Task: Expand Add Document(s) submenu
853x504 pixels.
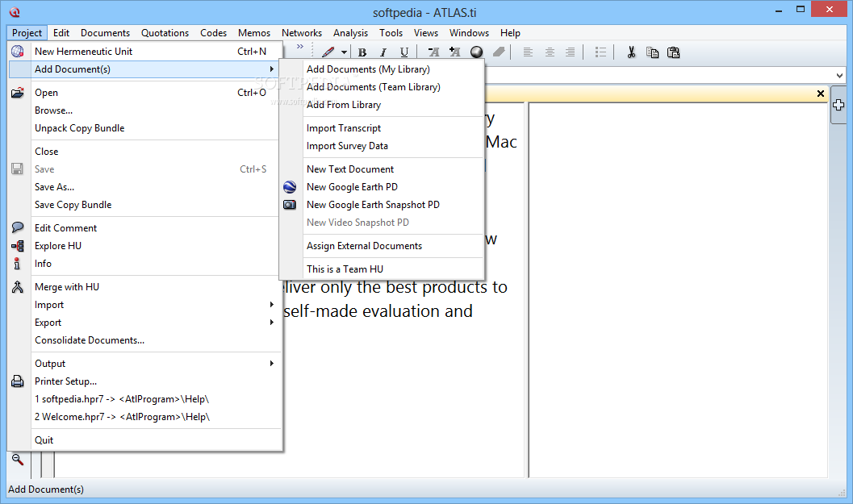Action: click(144, 69)
